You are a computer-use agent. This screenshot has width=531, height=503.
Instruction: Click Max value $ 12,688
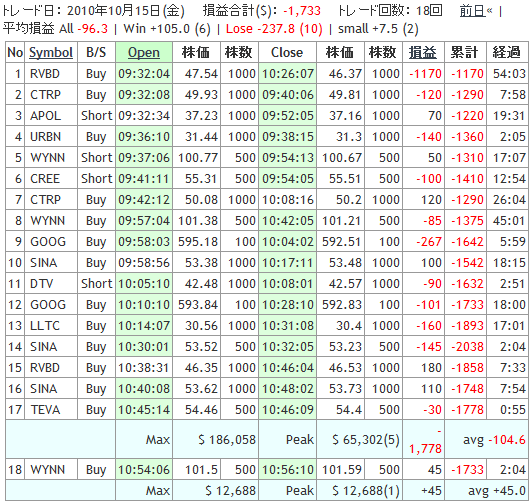click(230, 490)
